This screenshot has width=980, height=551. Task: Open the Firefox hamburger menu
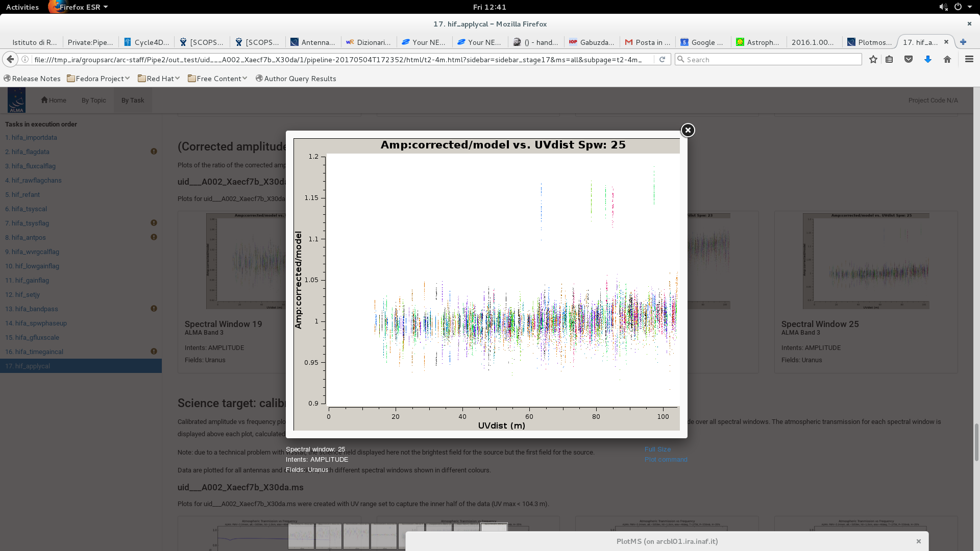(969, 59)
